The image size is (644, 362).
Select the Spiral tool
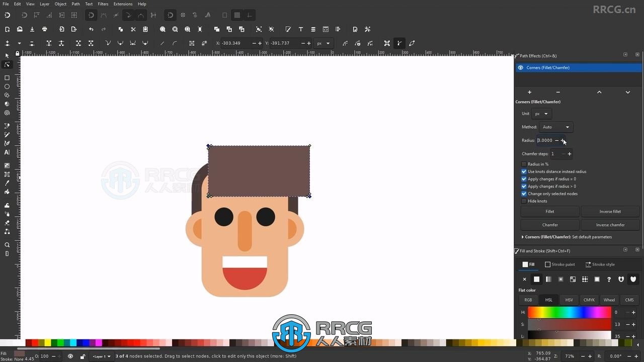pos(7,113)
